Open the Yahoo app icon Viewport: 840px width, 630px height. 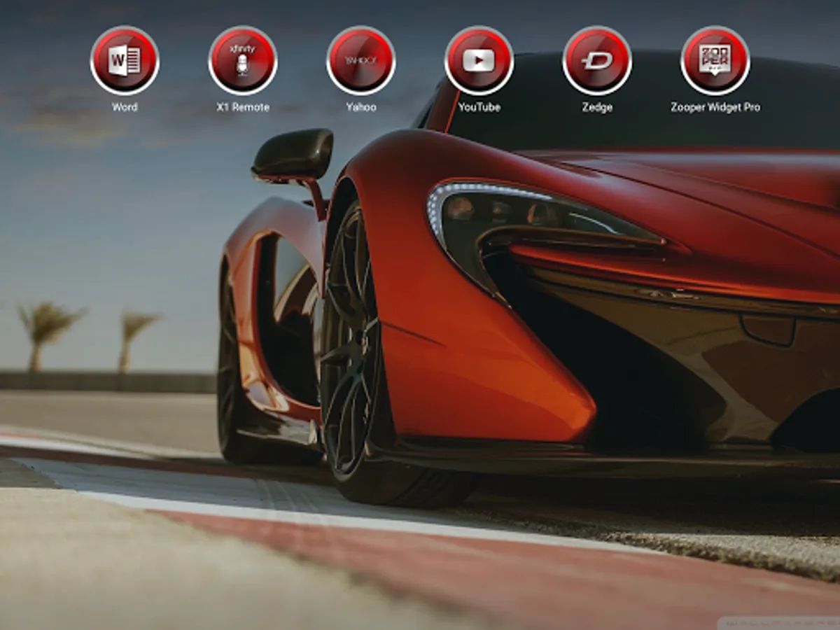point(361,61)
